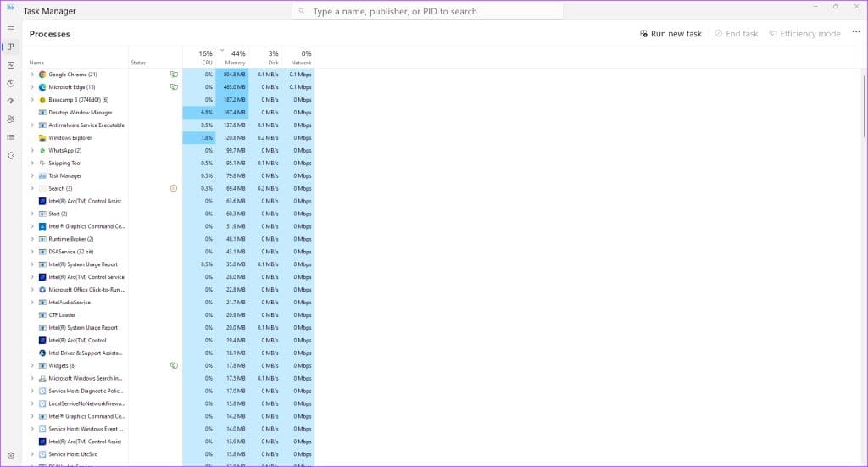868x467 pixels.
Task: Open the hamburger navigation menu
Action: (11, 29)
